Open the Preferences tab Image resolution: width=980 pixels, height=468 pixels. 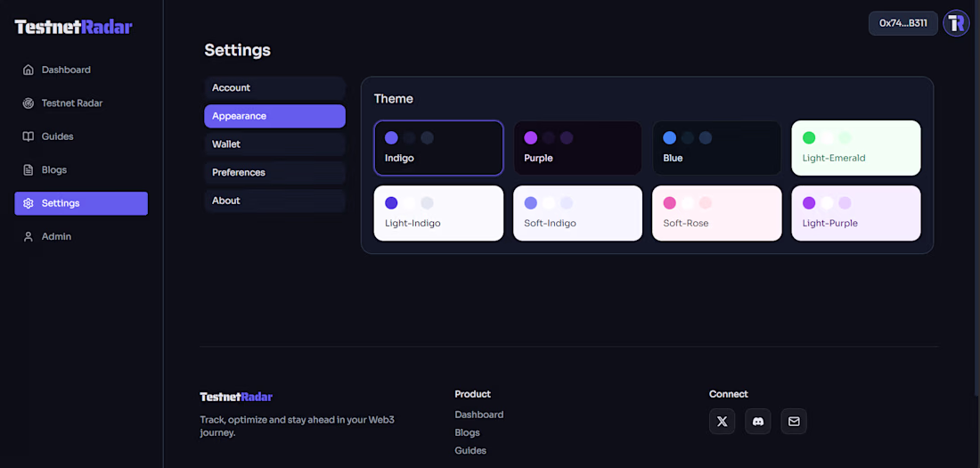275,172
